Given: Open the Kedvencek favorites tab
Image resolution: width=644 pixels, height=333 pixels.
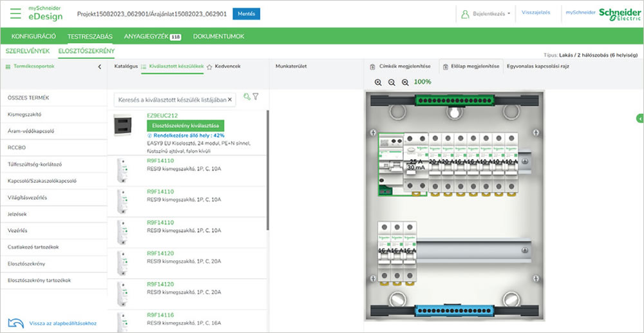Looking at the screenshot, I should tap(227, 66).
